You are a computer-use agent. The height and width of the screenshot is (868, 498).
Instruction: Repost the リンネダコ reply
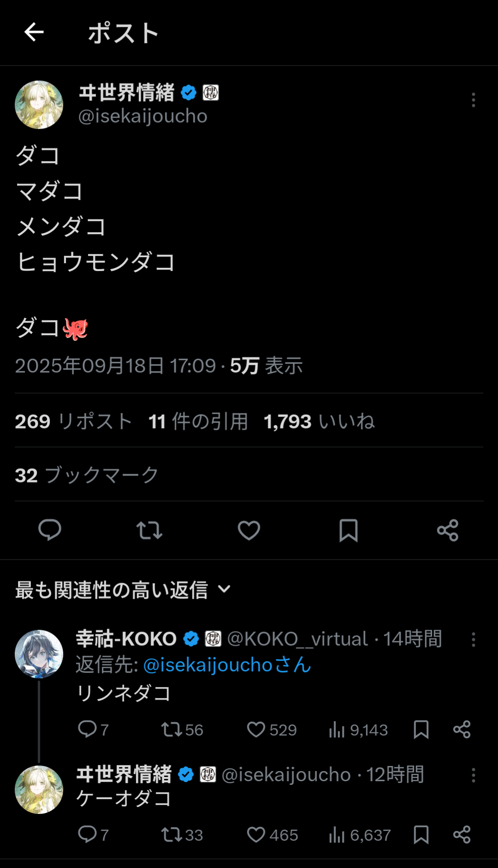tap(171, 729)
